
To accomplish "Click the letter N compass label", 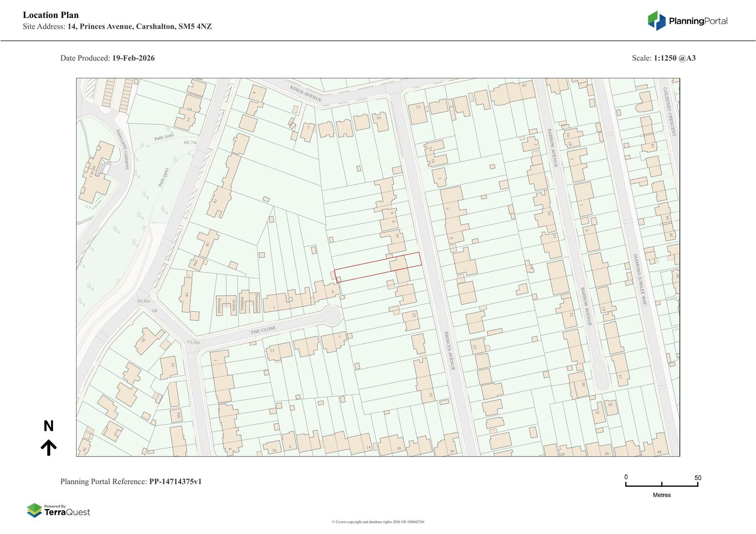I will click(x=48, y=426).
